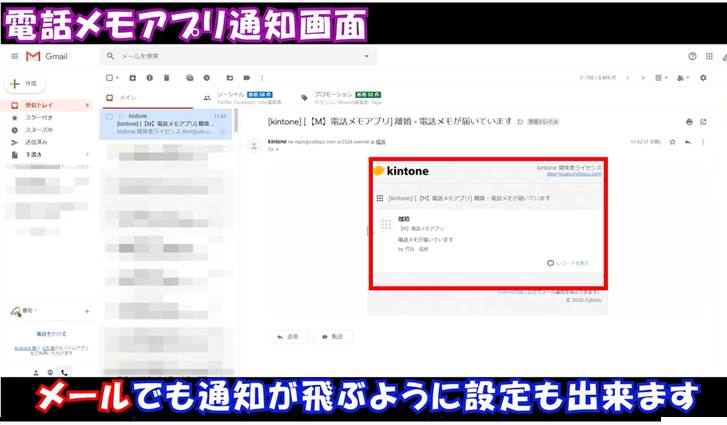The image size is (727, 425).
Task: Click the importance marker beside subject
Action: coord(520,122)
